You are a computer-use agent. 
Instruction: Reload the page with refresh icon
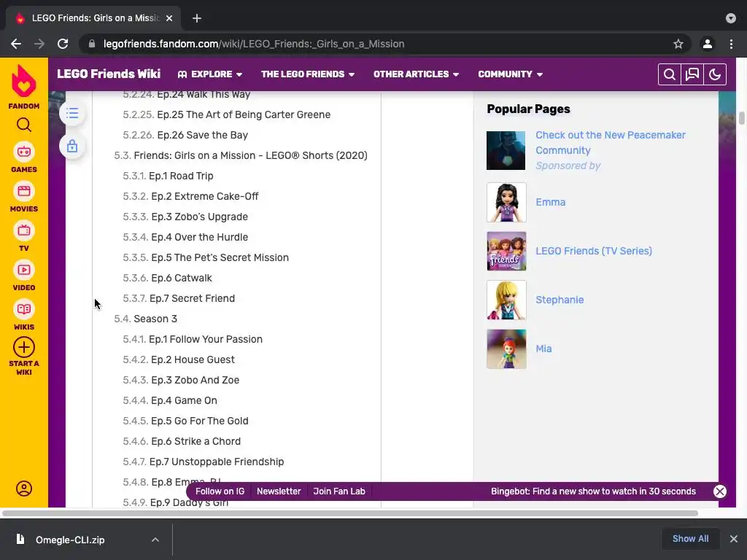(x=63, y=44)
